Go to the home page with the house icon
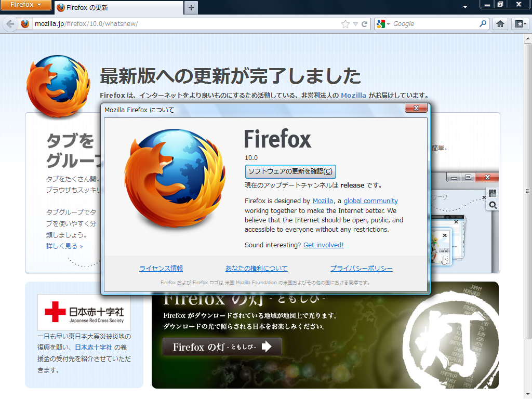The image size is (532, 399). pos(500,24)
